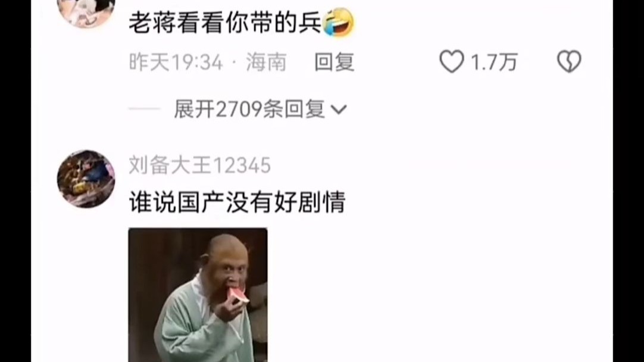Open the 刘备大王12345 user avatar

86,179
